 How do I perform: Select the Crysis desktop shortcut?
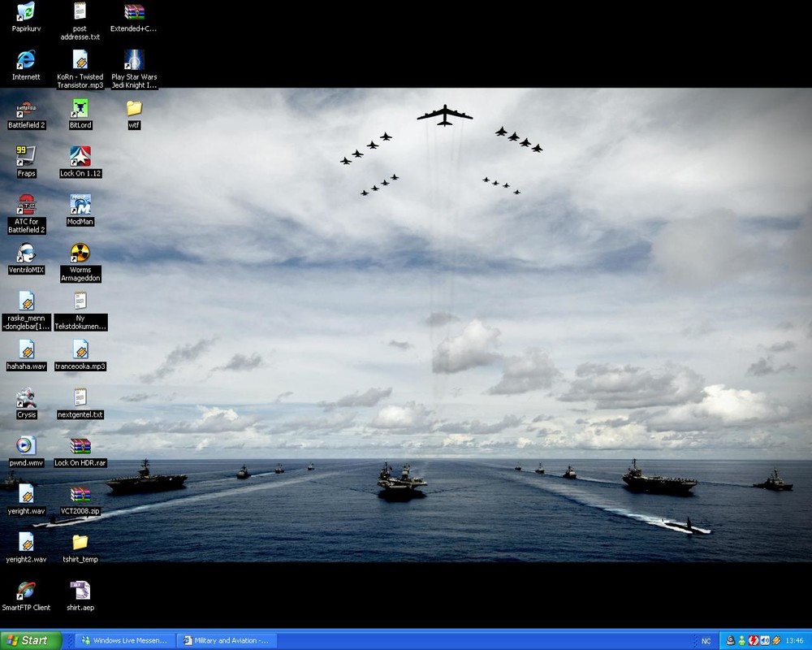point(26,398)
